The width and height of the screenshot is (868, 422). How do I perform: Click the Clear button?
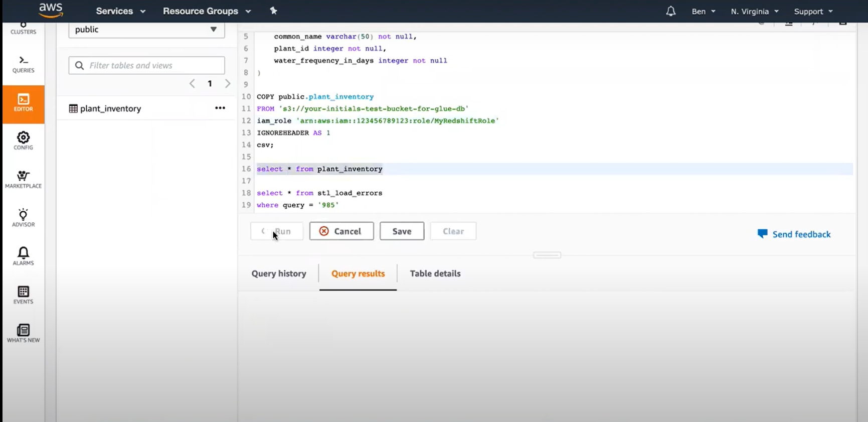pyautogui.click(x=453, y=231)
